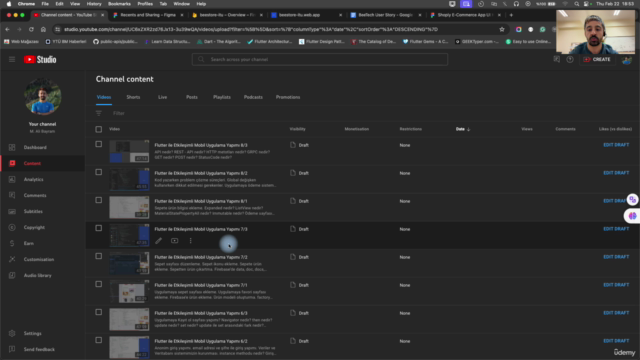Open Comments in the sidebar
Screen dimensions: 640x360
point(35,196)
